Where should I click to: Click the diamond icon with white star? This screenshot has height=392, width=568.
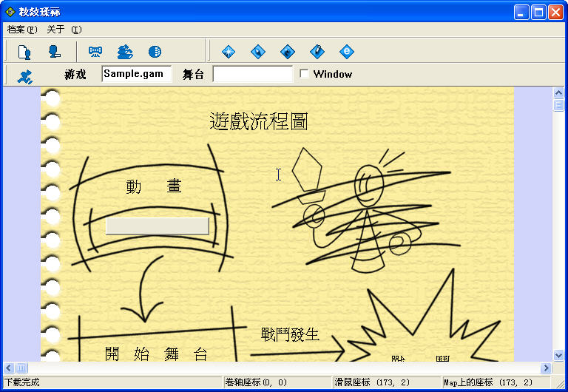(229, 52)
